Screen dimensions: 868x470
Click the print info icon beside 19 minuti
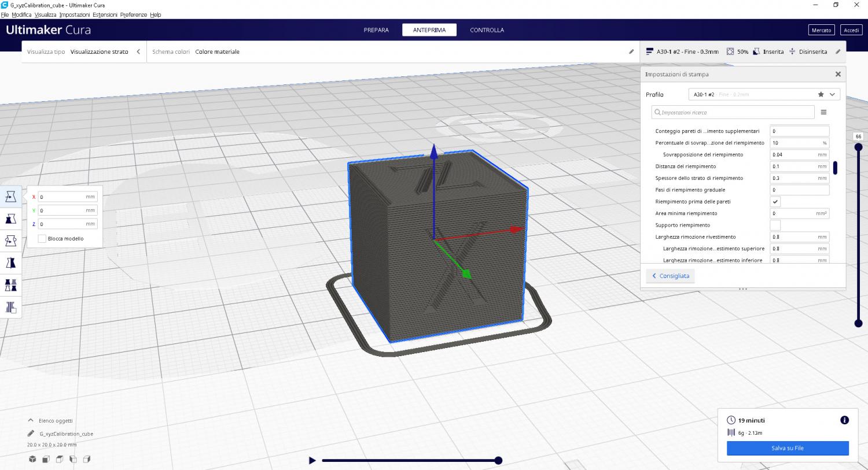[x=844, y=420]
